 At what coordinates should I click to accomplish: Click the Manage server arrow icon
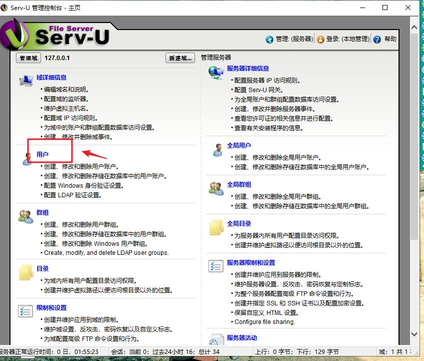[269, 40]
